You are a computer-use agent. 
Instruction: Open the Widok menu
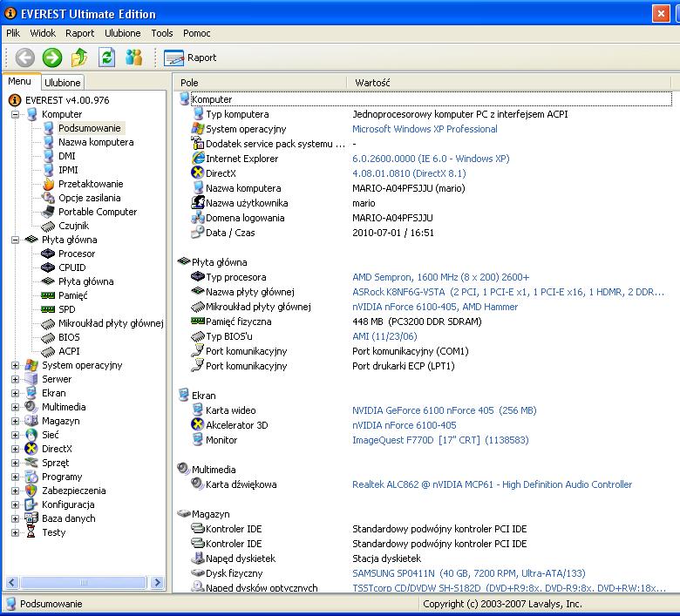pos(43,33)
